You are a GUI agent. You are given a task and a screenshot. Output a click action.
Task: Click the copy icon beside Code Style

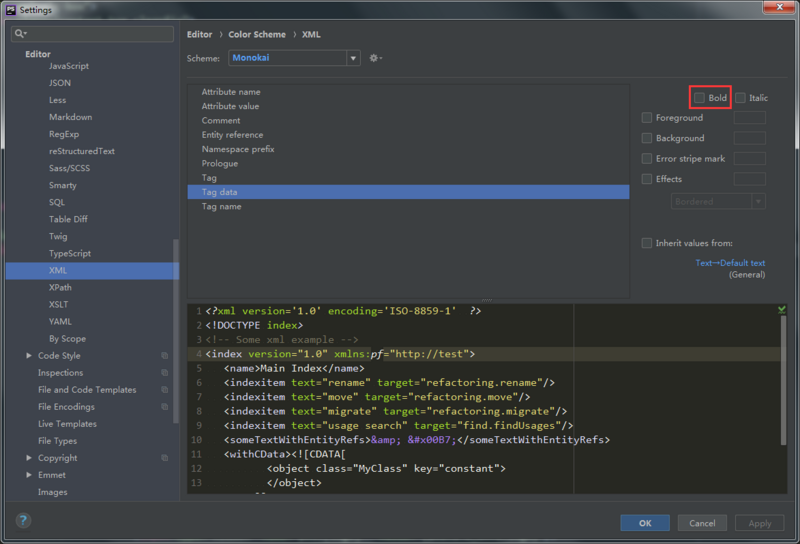(x=165, y=356)
